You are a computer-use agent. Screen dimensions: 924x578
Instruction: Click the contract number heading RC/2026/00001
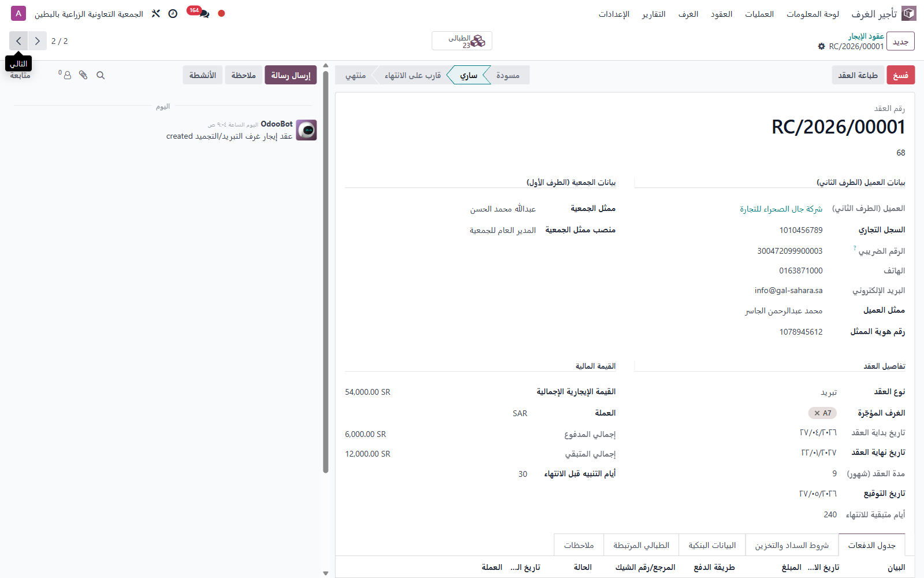click(838, 127)
